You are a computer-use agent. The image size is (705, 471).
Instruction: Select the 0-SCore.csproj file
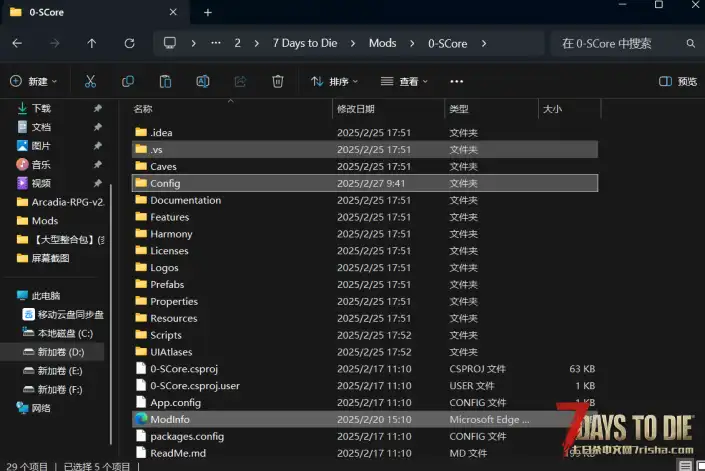tap(365, 369)
